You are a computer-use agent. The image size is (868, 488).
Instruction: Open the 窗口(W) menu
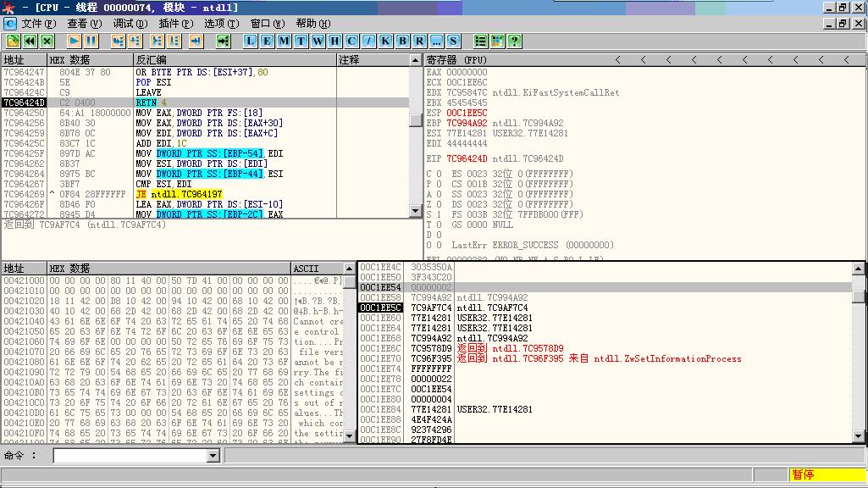click(x=268, y=23)
